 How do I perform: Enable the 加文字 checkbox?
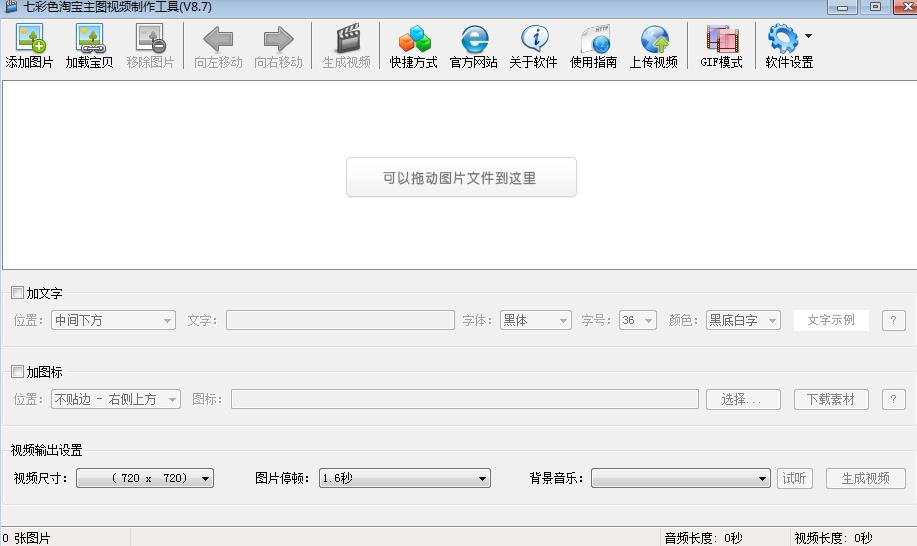[18, 292]
